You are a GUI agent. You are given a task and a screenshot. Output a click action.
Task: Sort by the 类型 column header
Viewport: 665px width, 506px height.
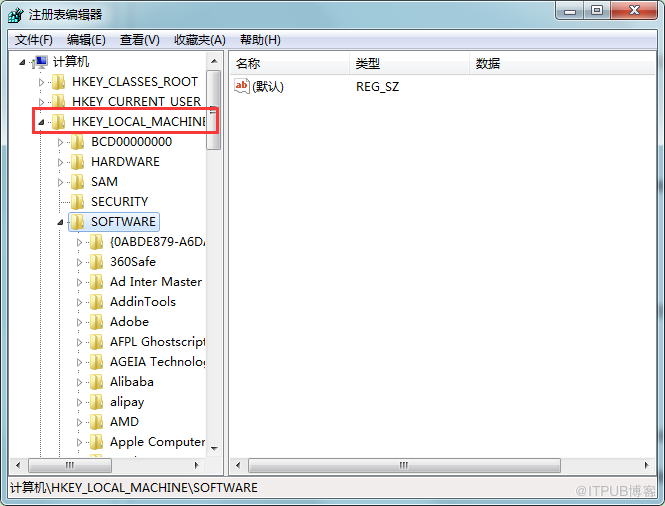tap(409, 64)
